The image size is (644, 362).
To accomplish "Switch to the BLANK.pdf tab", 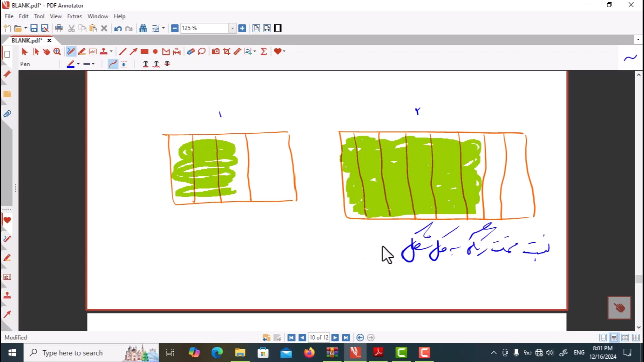I will [x=27, y=40].
